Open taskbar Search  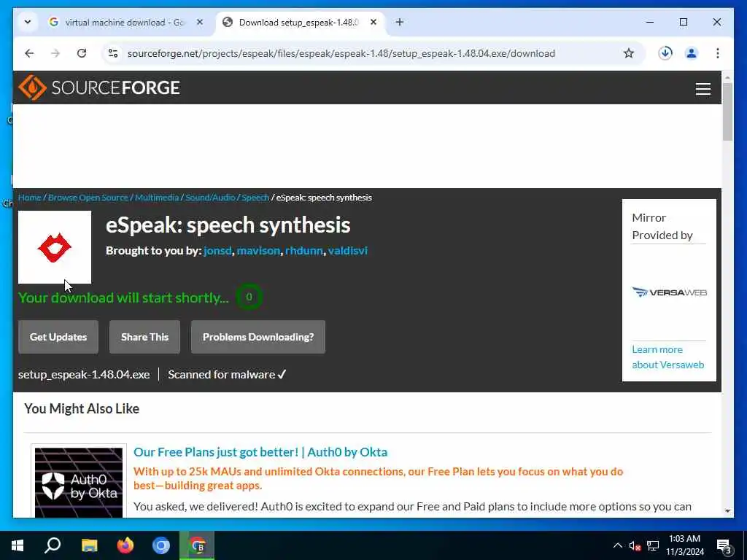pyautogui.click(x=53, y=545)
